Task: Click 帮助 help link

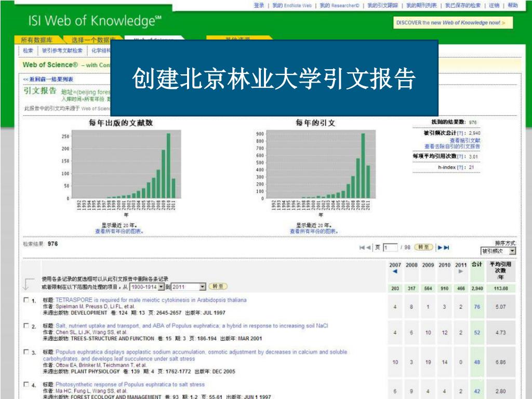Action: pos(513,5)
